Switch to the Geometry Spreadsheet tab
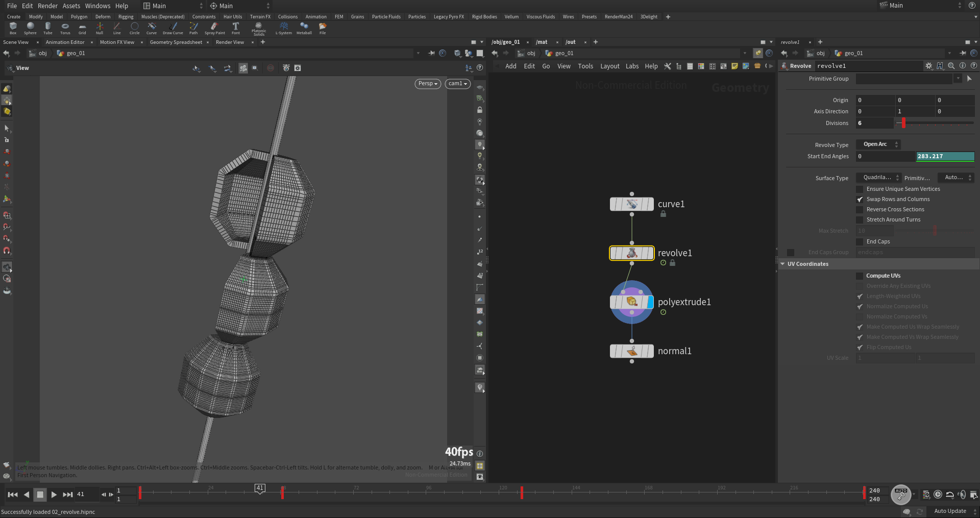The height and width of the screenshot is (518, 980). click(176, 42)
